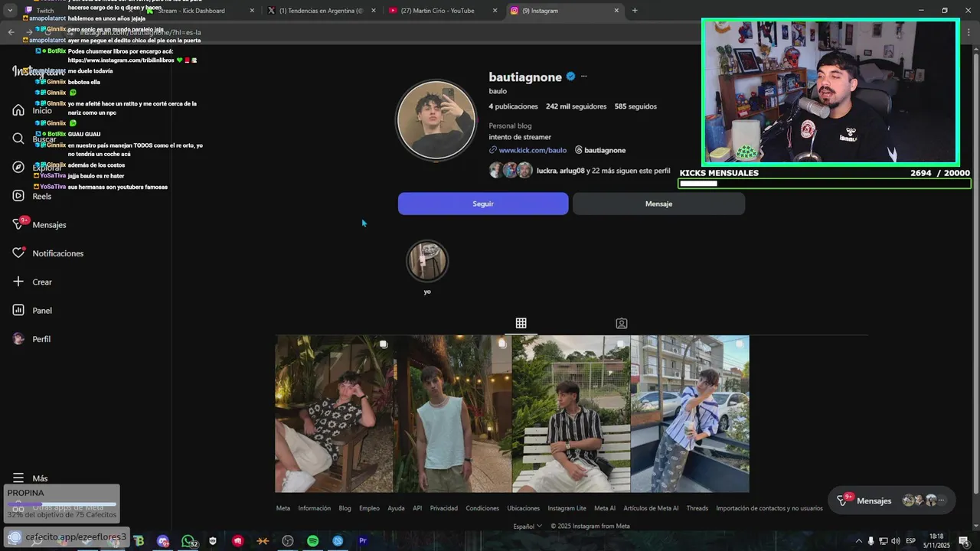Click Importación de contactos footer link
The height and width of the screenshot is (551, 980).
(769, 508)
